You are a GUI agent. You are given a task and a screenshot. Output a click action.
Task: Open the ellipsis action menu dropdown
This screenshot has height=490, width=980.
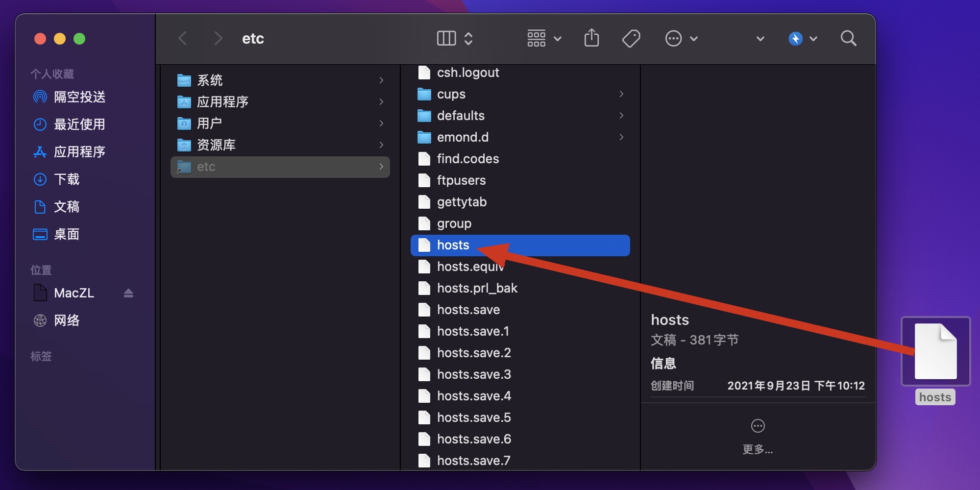tap(681, 38)
